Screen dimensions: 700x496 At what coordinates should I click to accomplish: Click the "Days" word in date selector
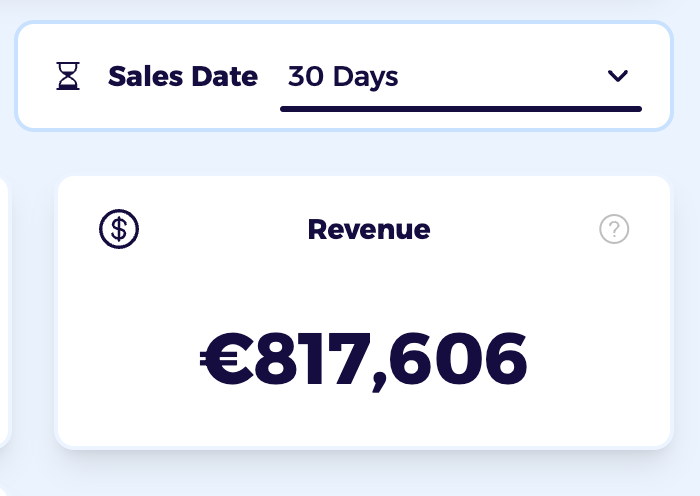[x=366, y=76]
